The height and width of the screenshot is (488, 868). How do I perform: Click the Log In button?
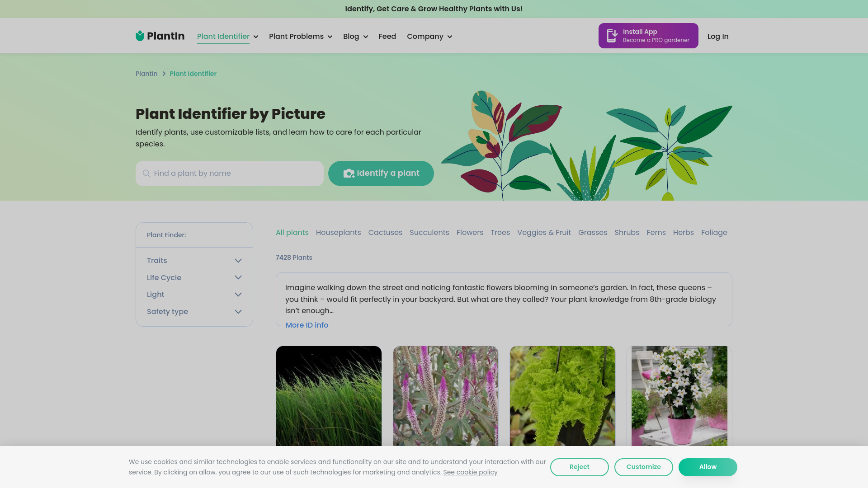(718, 36)
